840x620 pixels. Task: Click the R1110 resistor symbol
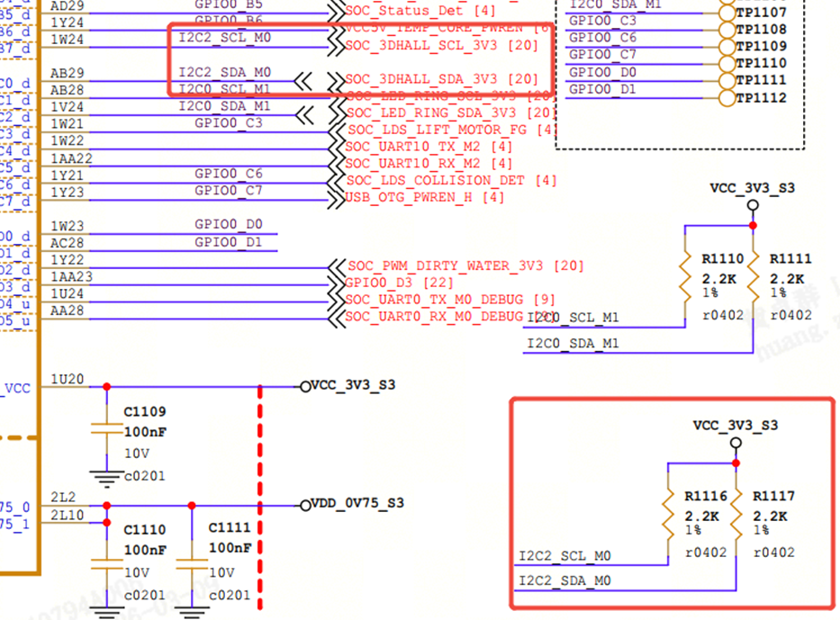(x=685, y=277)
